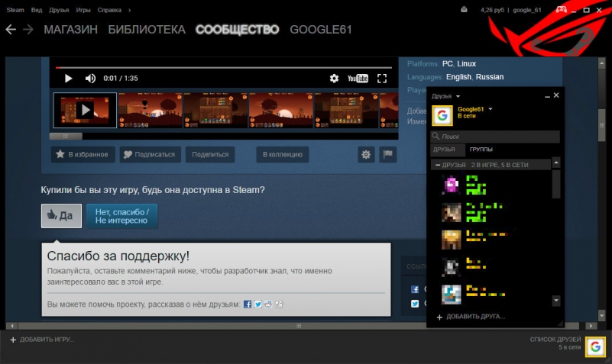Enter fullscreen mode on the video
The height and width of the screenshot is (364, 612).
click(x=382, y=79)
